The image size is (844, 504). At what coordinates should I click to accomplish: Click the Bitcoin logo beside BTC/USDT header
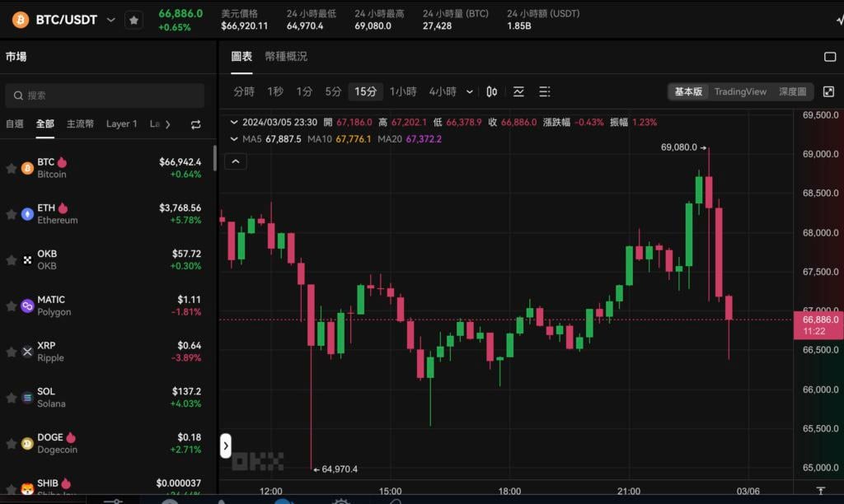click(21, 20)
